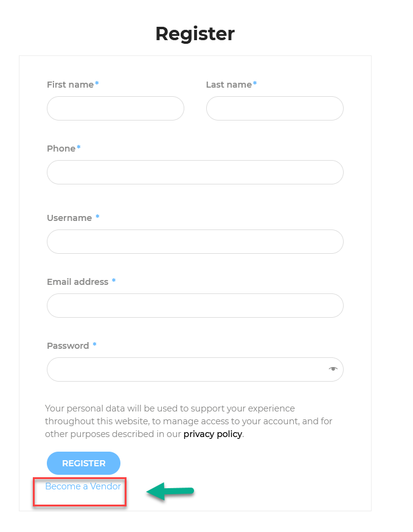The width and height of the screenshot is (413, 532).
Task: Open the Become a Vendor link
Action: click(x=83, y=486)
